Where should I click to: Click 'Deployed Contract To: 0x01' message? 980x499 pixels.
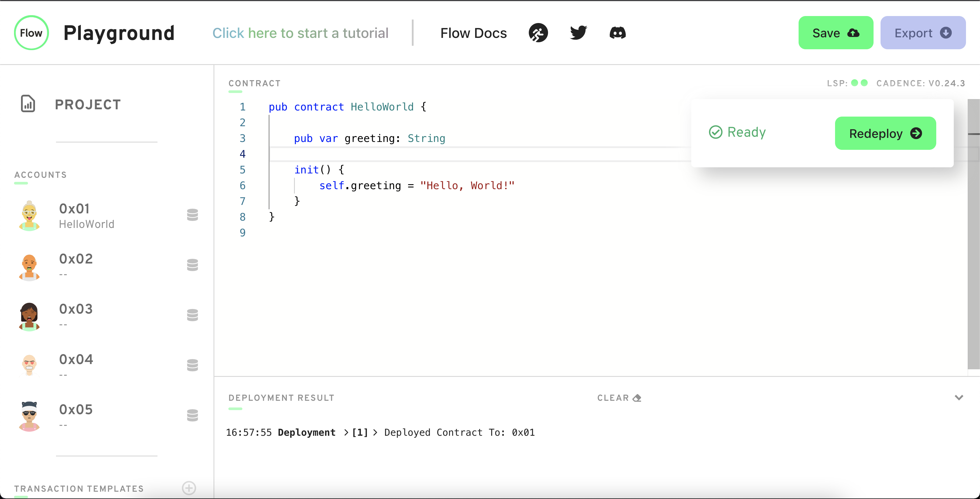459,433
